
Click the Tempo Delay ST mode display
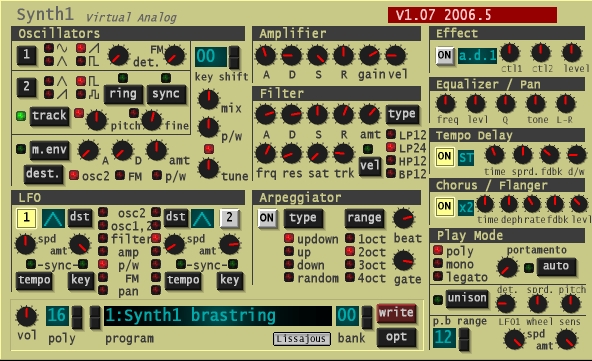pyautogui.click(x=466, y=157)
